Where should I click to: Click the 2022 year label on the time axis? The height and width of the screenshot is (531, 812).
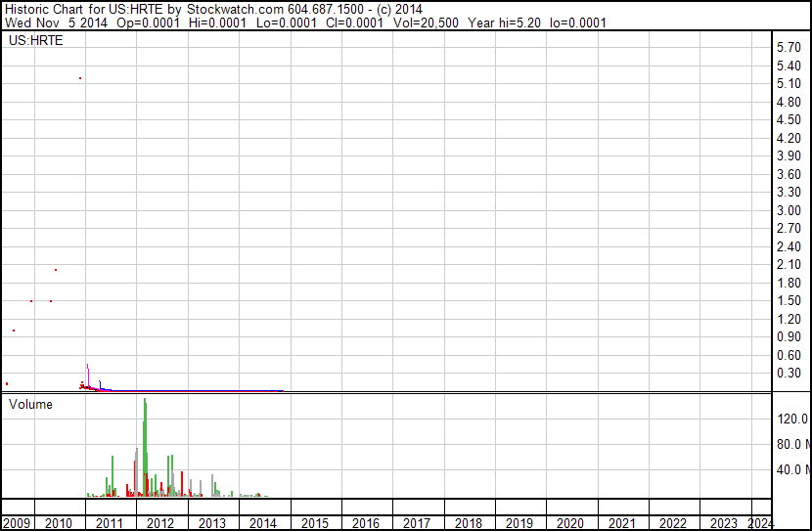coord(673,523)
